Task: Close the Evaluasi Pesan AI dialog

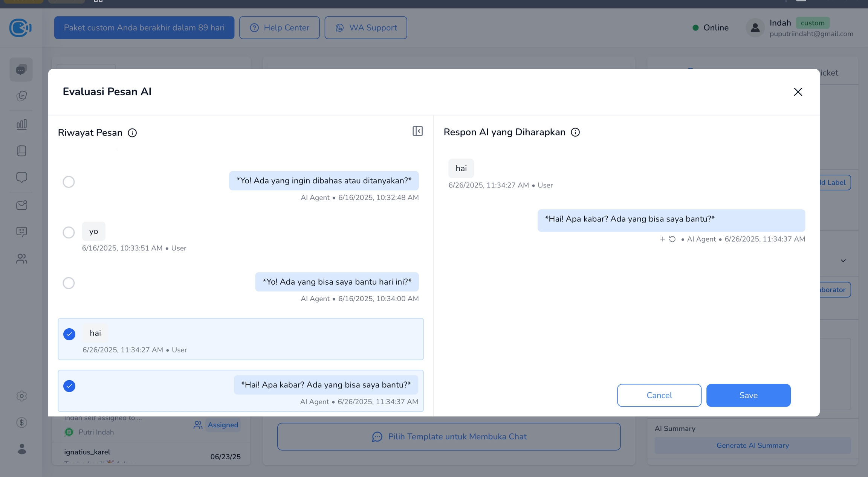Action: (x=798, y=92)
